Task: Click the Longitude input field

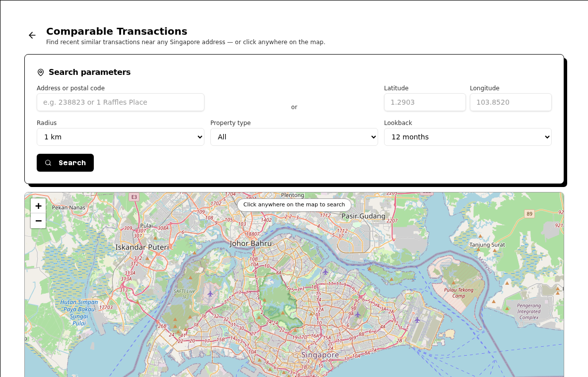Action: 511,102
